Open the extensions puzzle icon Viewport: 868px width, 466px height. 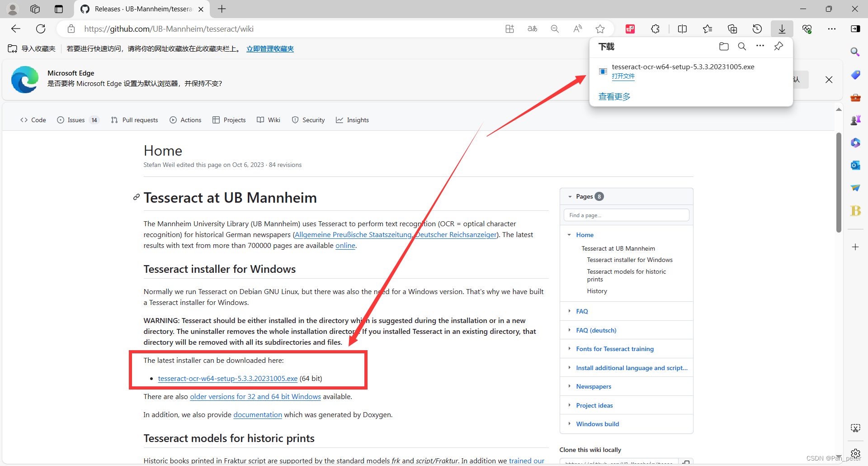(656, 29)
